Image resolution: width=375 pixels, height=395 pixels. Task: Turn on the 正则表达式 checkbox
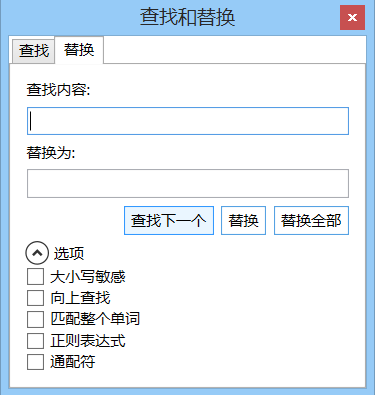click(35, 341)
